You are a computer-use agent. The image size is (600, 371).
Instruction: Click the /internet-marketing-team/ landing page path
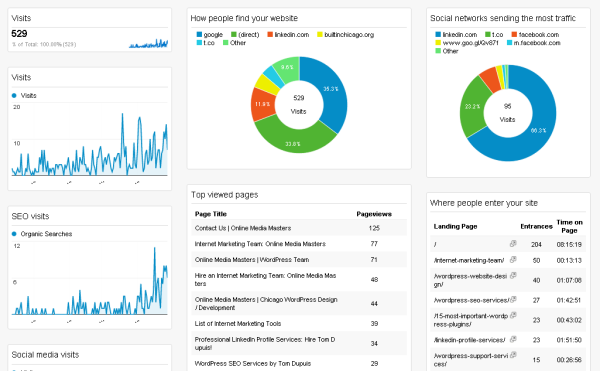coord(469,260)
